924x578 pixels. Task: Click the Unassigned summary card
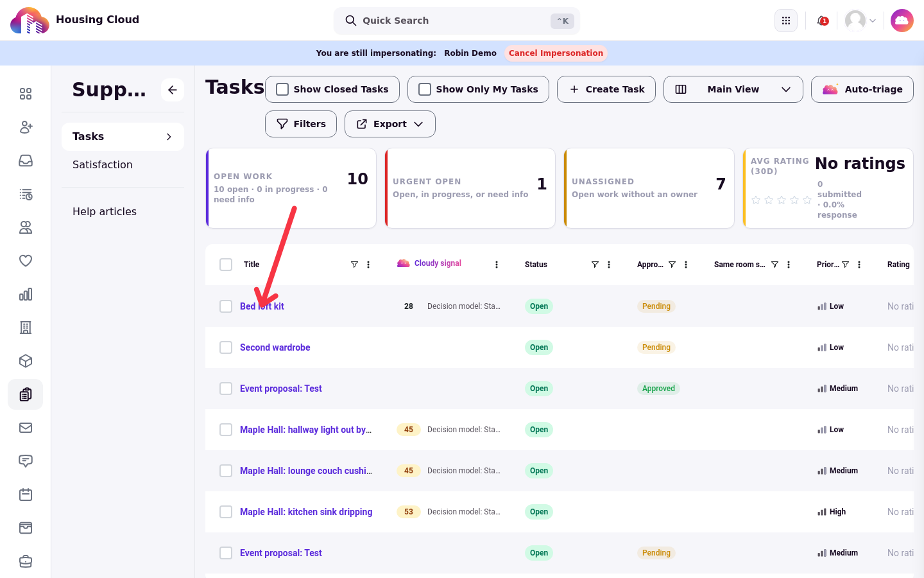649,188
